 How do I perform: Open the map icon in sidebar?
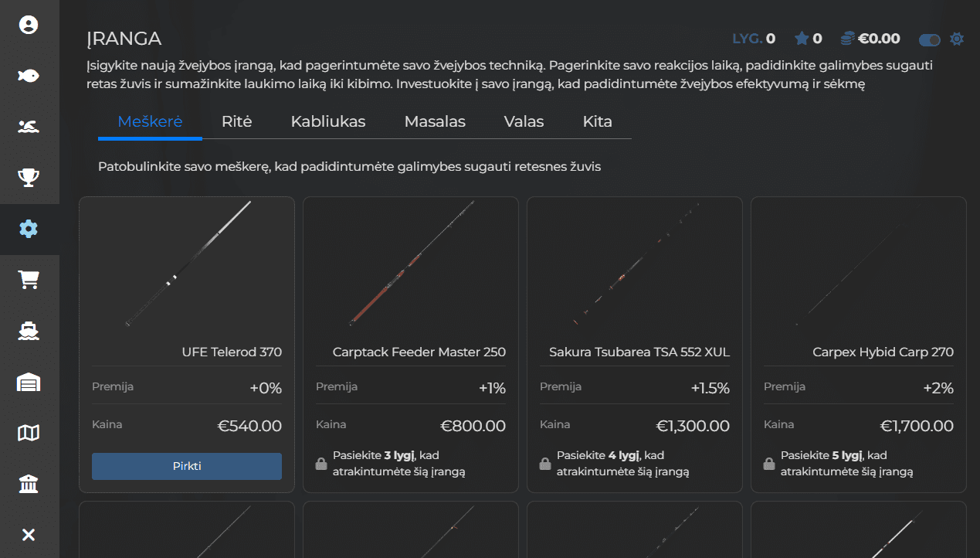[x=29, y=433]
